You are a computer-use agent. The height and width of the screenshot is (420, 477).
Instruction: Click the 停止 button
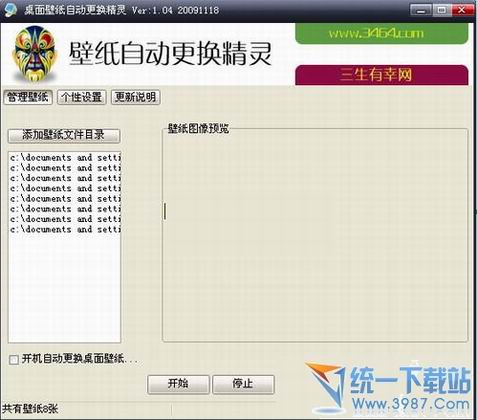pos(243,384)
